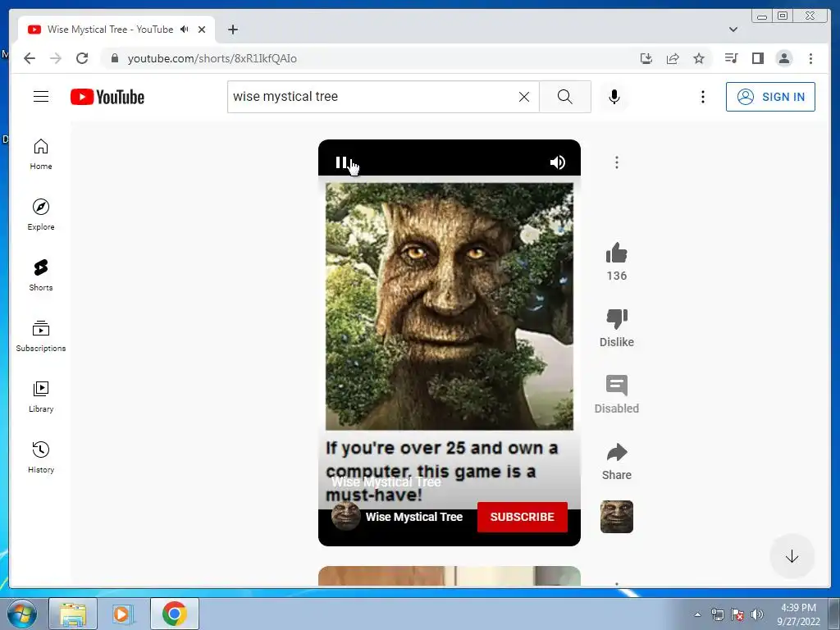Expand the tab search dropdown chevron
840x630 pixels.
(x=733, y=30)
